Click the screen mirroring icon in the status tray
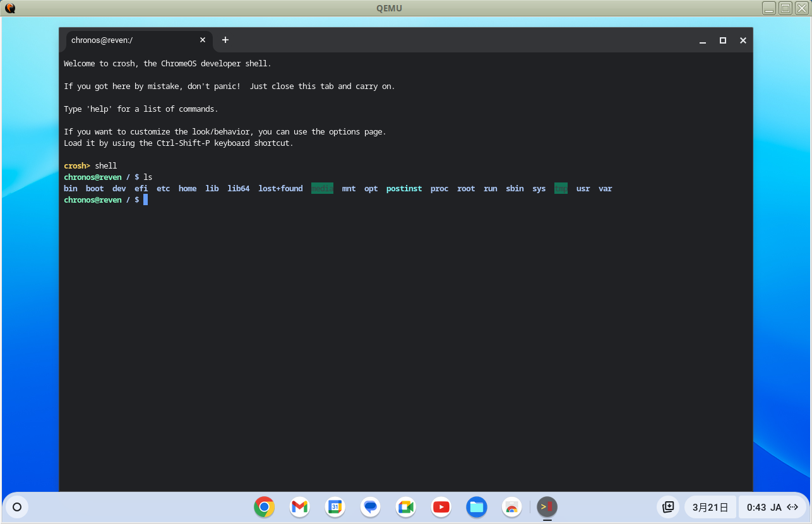Viewport: 812px width, 524px height. tap(667, 507)
